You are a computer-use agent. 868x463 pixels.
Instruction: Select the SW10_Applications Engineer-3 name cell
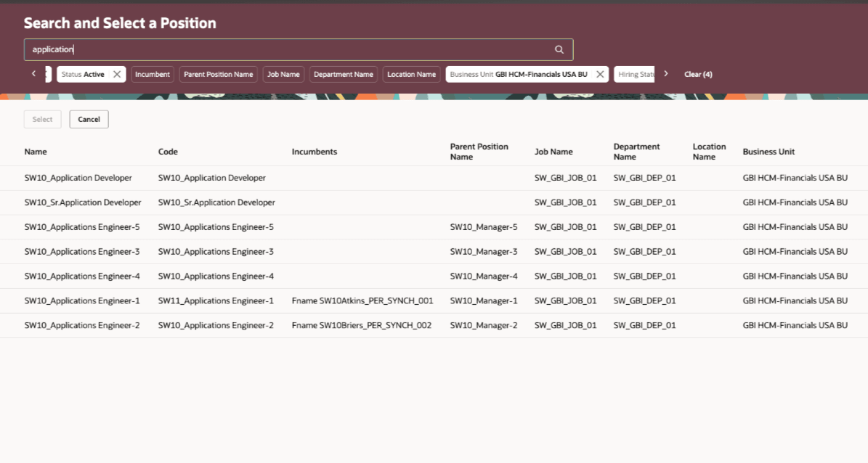click(x=82, y=252)
